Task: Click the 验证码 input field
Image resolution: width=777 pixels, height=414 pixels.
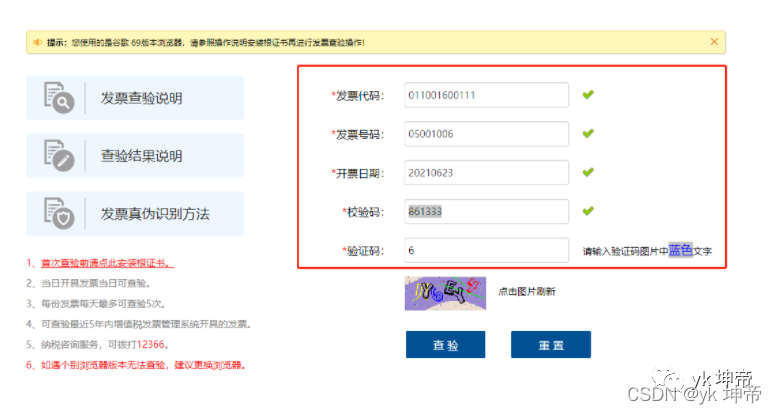Action: click(x=486, y=250)
